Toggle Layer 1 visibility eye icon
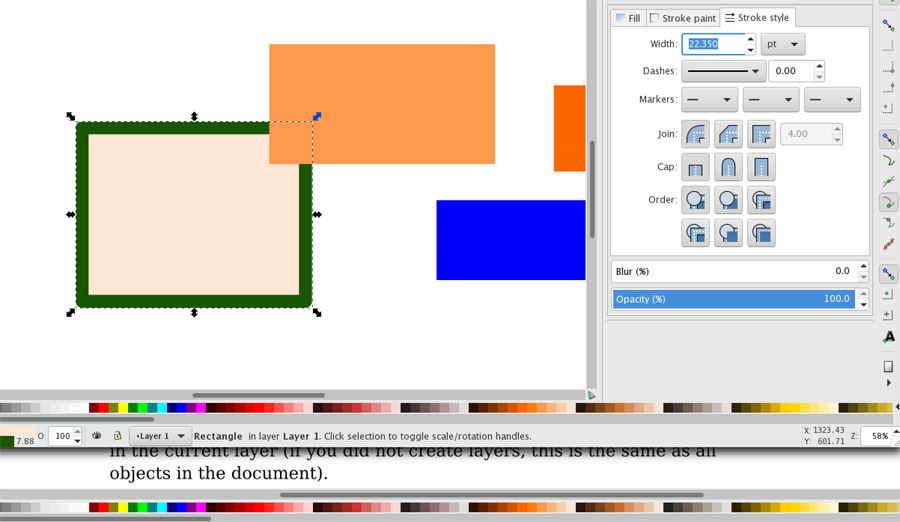This screenshot has height=522, width=900. [x=96, y=436]
